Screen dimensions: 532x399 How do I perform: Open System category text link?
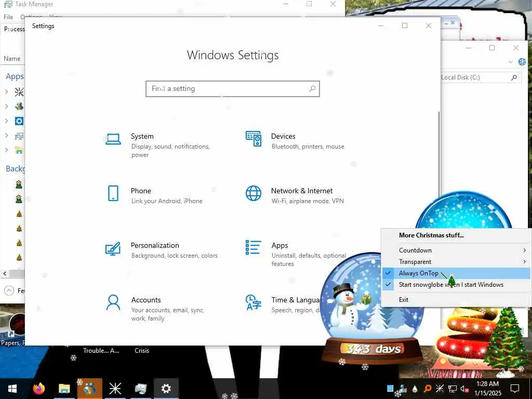tap(142, 136)
